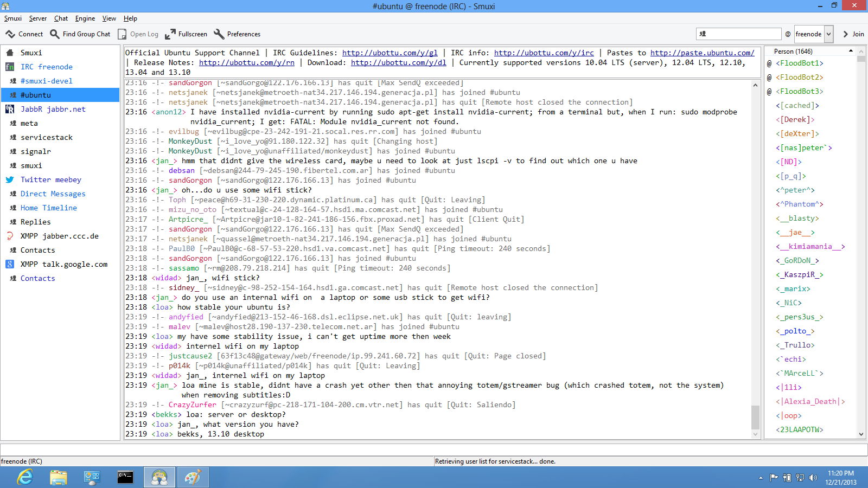Open the Chat menu
Screen dimensions: 868x488
tap(61, 18)
